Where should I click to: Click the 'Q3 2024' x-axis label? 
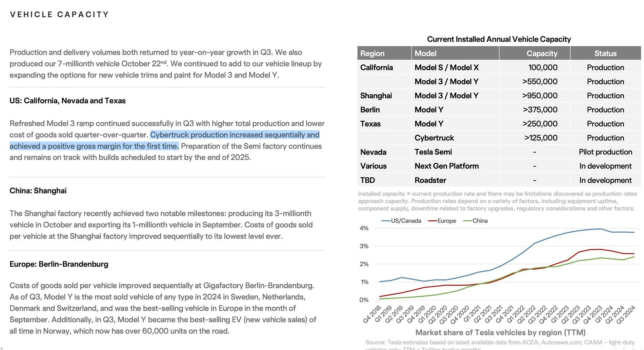[625, 314]
